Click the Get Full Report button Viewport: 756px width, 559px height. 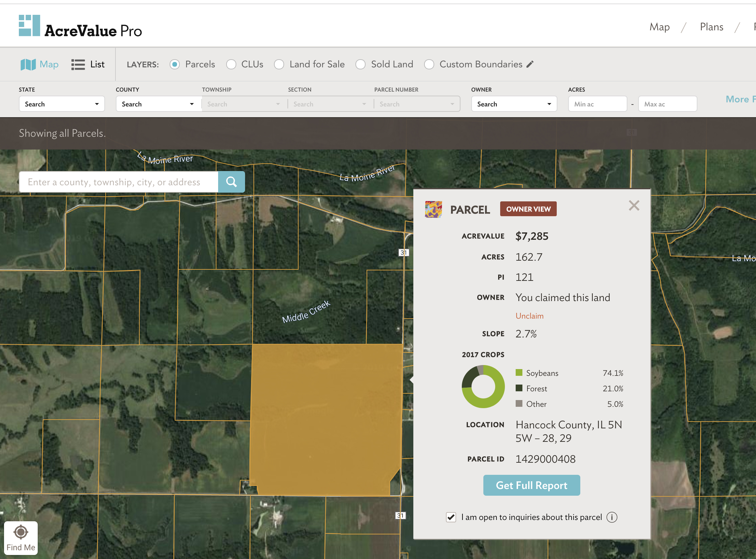pyautogui.click(x=531, y=485)
